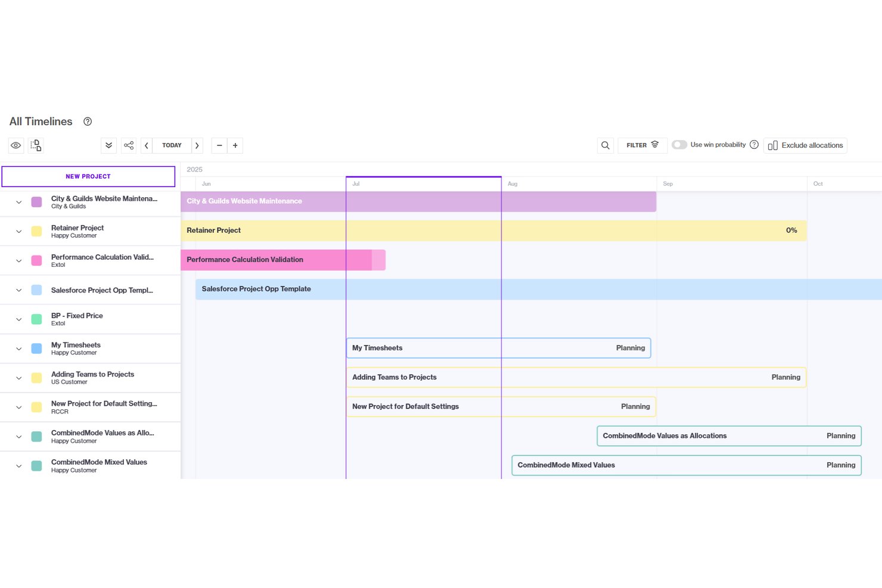Click the NEW PROJECT button
Screen dimensions: 882x588
pos(88,176)
